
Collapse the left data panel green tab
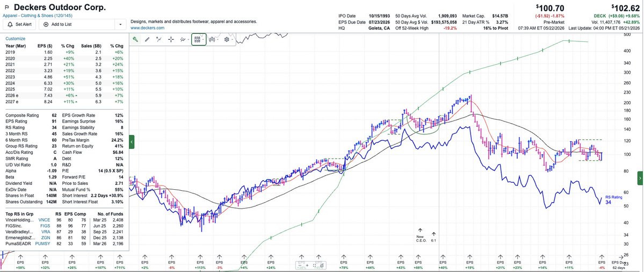point(132,142)
